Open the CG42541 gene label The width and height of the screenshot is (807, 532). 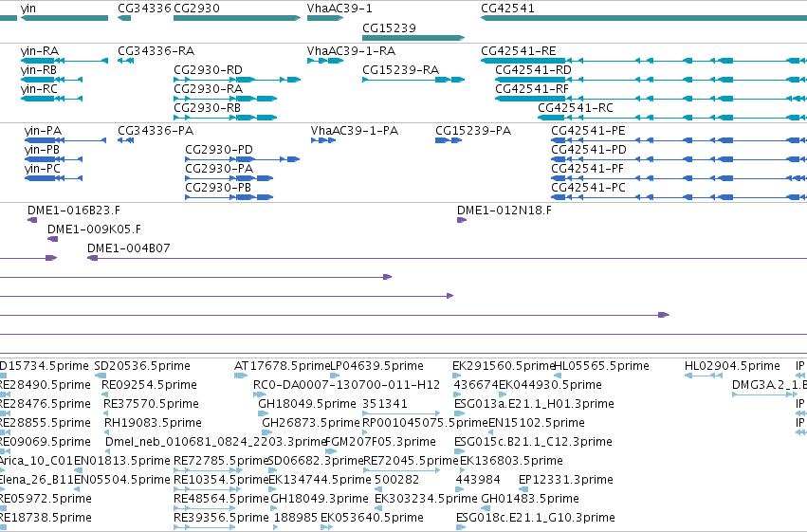(x=507, y=9)
